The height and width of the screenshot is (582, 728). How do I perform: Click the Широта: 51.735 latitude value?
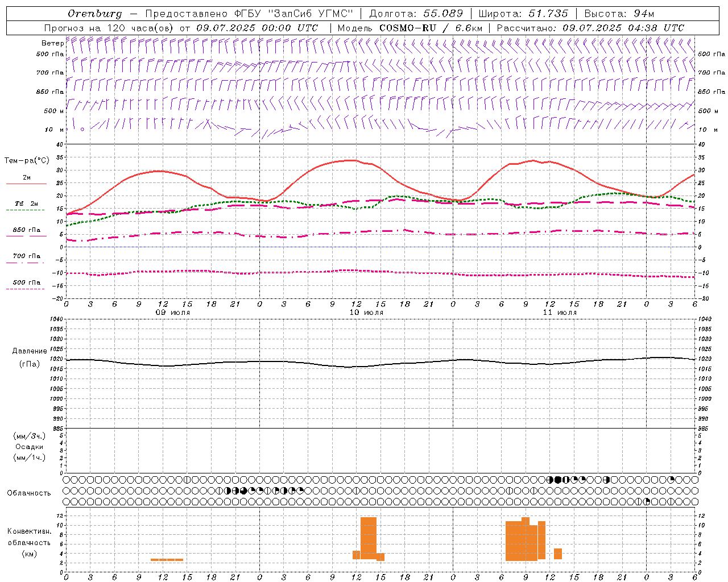pyautogui.click(x=523, y=13)
